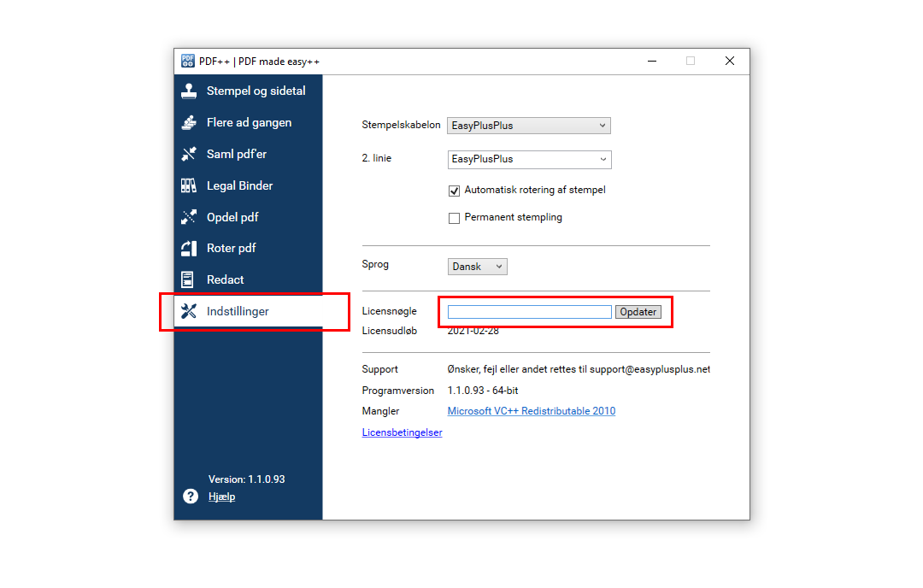Click the rotate icon beside Roter pdf

pos(189,249)
